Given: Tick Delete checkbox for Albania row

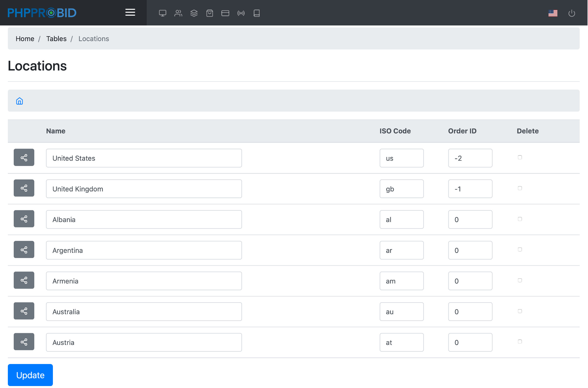Looking at the screenshot, I should [520, 219].
